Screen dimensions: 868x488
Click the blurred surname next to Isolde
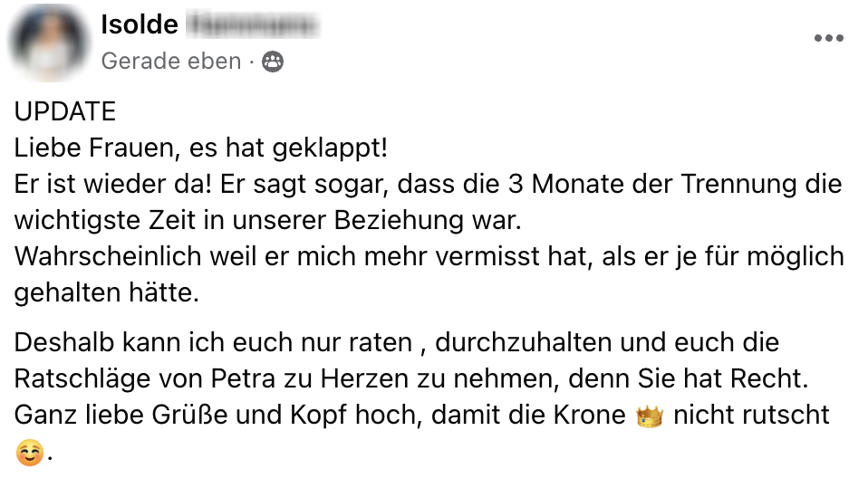click(255, 25)
